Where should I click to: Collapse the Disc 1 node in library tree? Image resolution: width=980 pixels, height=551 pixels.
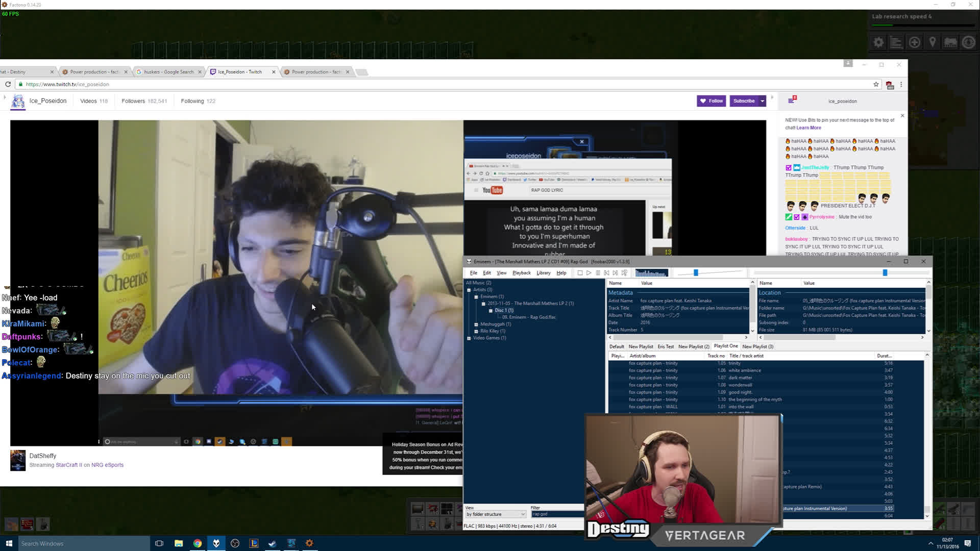coord(491,310)
